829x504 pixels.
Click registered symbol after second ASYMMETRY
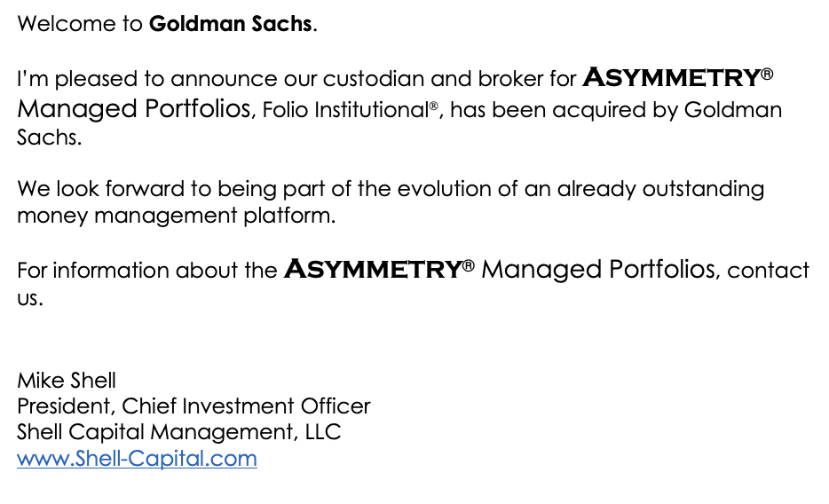point(469,265)
